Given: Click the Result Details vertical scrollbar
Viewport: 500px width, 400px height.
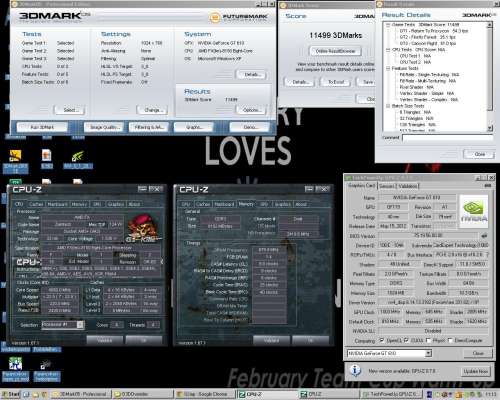Looking at the screenshot, I should click(x=490, y=77).
